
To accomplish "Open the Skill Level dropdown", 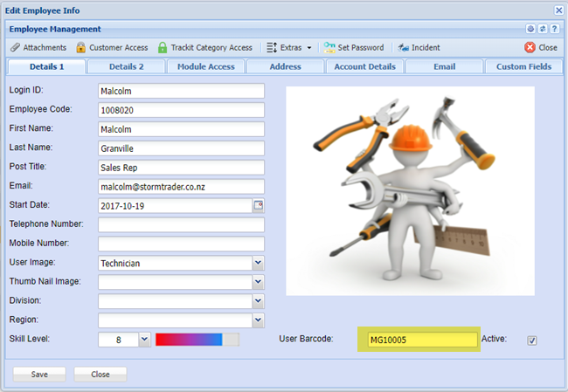I will pyautogui.click(x=144, y=340).
